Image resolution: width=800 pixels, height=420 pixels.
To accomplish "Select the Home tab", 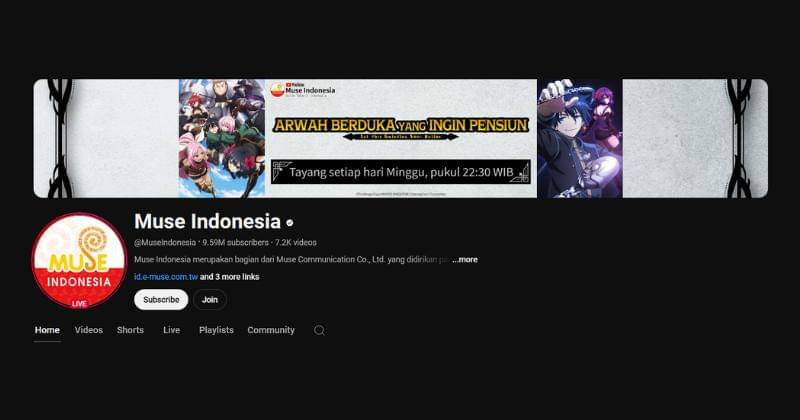I will coord(47,330).
